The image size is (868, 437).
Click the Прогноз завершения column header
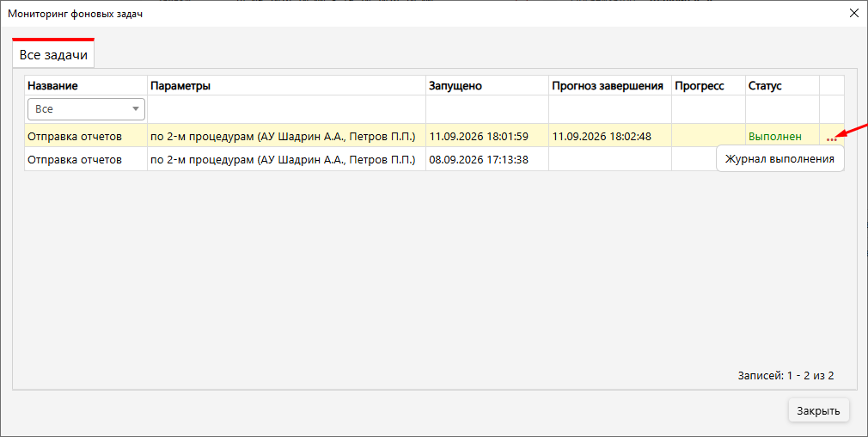click(x=610, y=86)
